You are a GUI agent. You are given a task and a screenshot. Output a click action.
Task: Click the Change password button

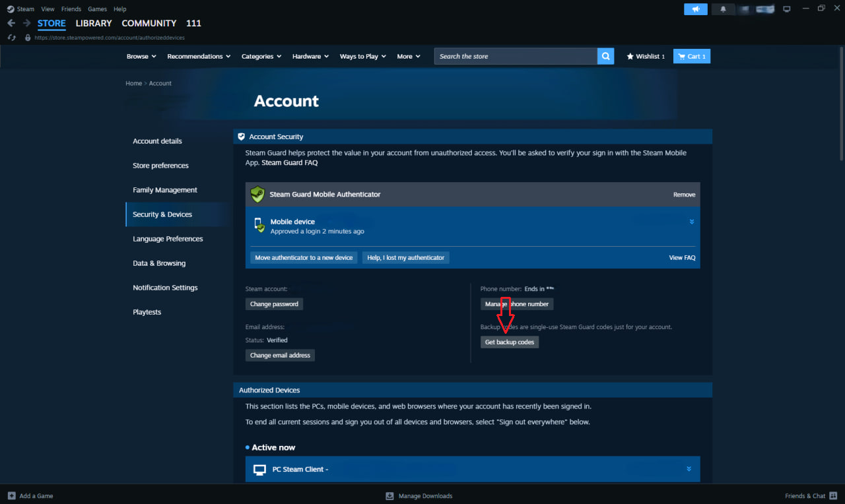(x=274, y=304)
